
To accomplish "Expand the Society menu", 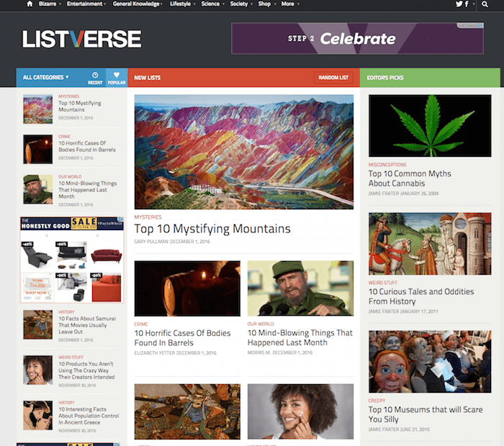I will (241, 4).
